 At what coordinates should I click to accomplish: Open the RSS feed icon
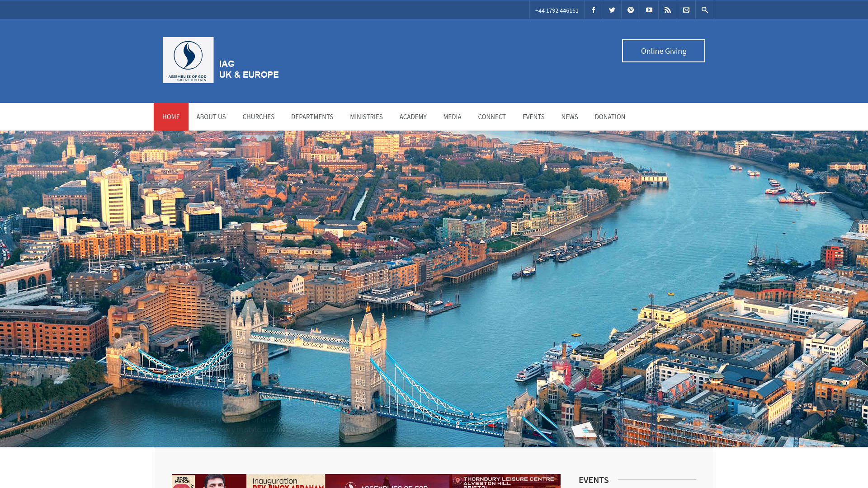click(x=668, y=10)
